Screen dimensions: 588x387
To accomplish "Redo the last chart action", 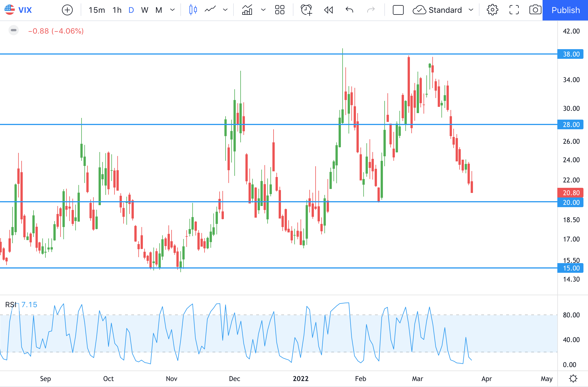I will click(x=371, y=10).
